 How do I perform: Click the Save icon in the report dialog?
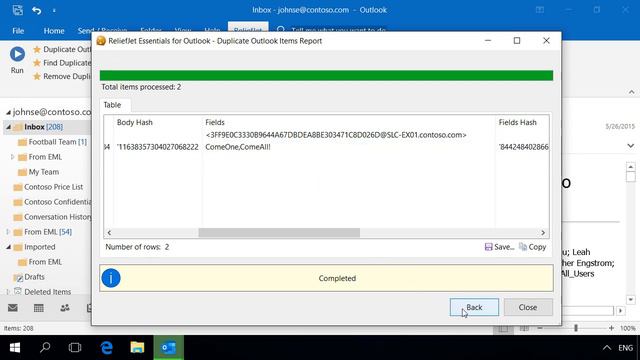[x=488, y=247]
